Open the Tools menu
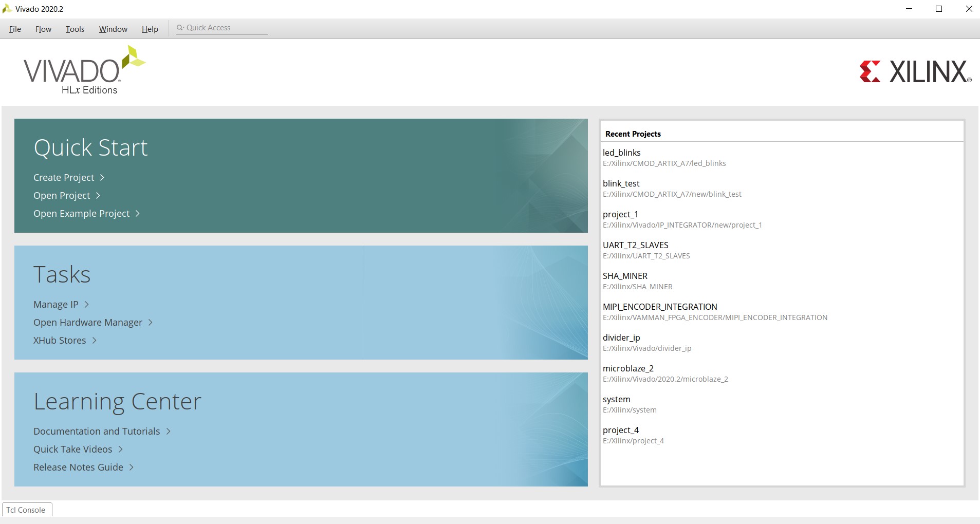 (75, 29)
